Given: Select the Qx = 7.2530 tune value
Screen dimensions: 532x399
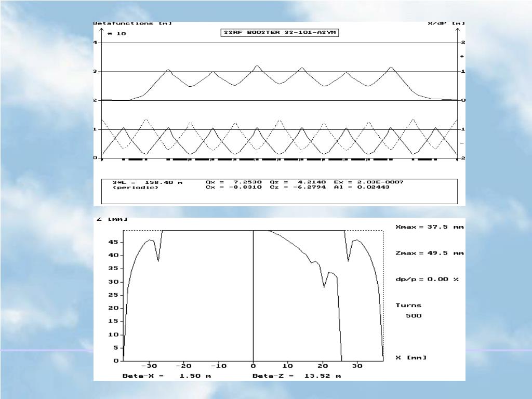Looking at the screenshot, I should click(x=233, y=182).
